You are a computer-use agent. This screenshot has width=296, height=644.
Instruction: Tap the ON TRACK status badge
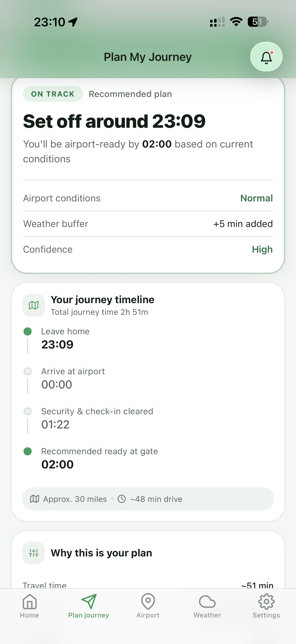[53, 94]
